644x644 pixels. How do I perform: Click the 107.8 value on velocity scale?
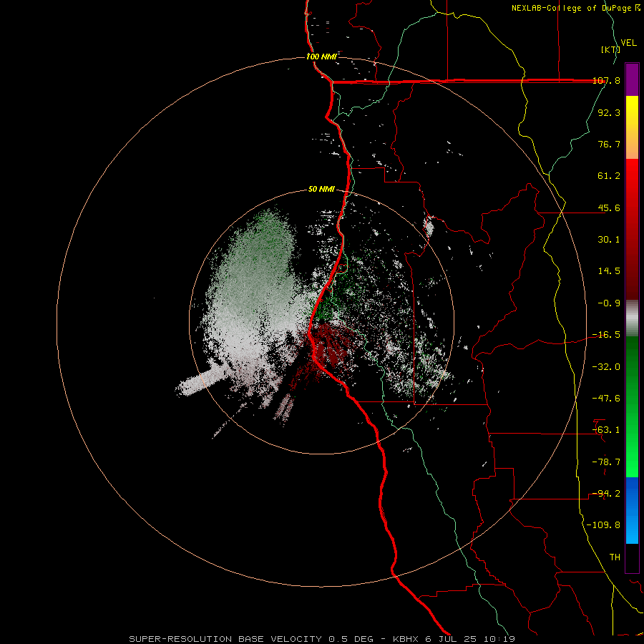(606, 80)
